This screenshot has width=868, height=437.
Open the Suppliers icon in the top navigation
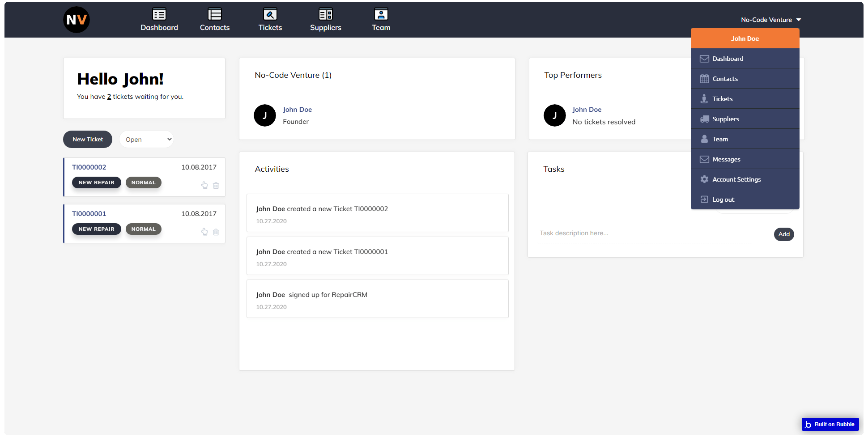[x=325, y=14]
